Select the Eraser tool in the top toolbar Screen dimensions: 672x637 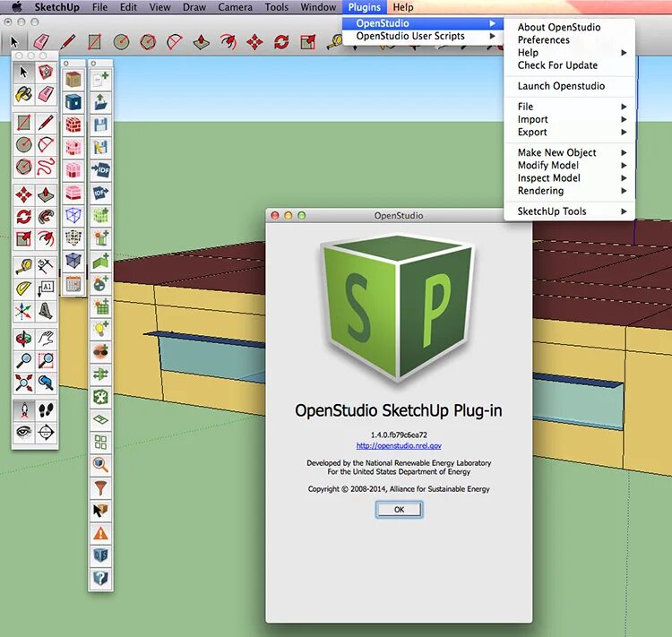click(x=40, y=42)
